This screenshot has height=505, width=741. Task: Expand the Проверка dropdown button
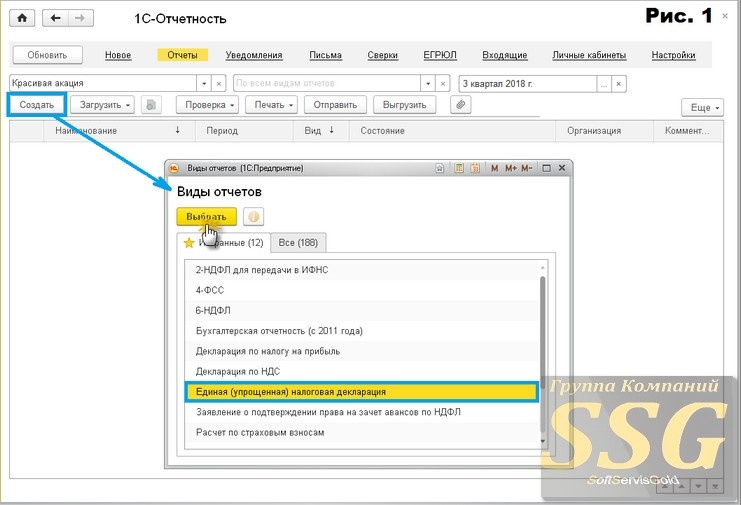(x=207, y=105)
